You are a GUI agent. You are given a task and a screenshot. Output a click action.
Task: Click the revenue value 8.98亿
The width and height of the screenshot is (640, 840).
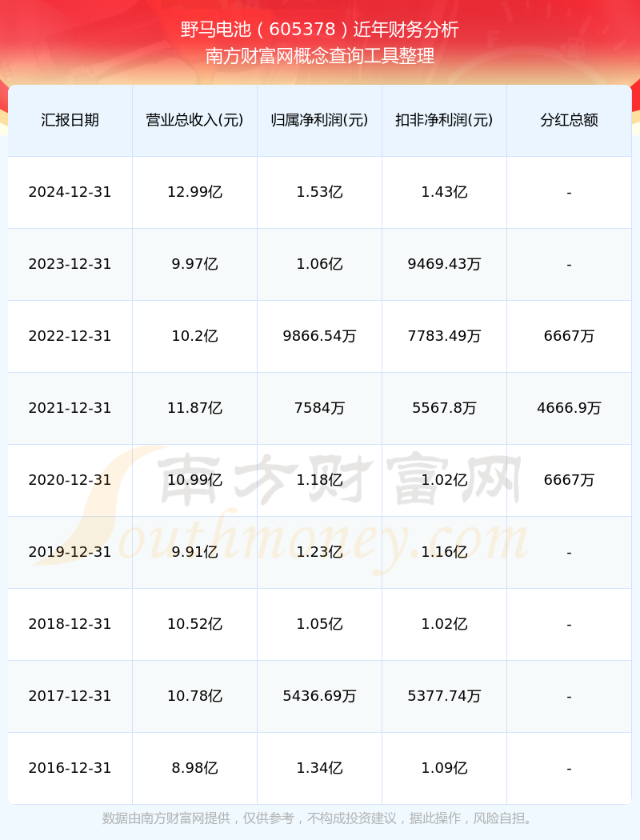click(x=195, y=768)
